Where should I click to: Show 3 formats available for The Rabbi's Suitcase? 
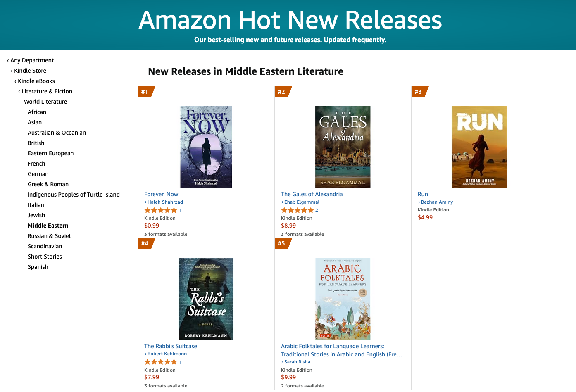point(166,386)
